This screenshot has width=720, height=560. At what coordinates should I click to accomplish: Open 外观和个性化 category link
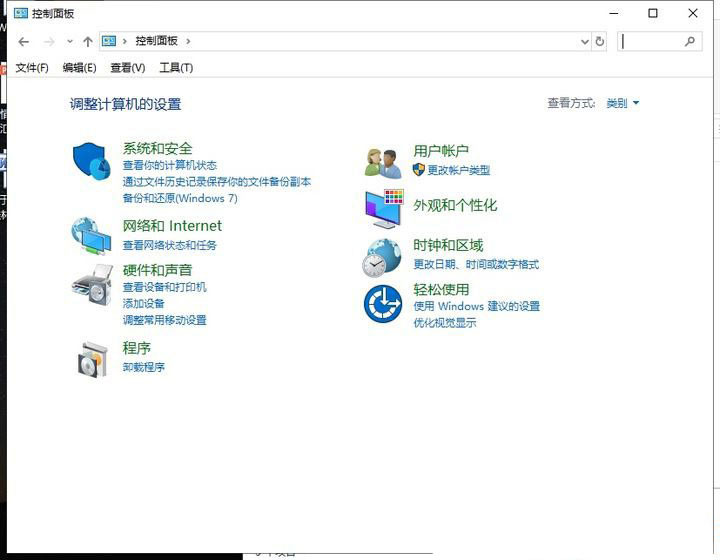pyautogui.click(x=455, y=205)
